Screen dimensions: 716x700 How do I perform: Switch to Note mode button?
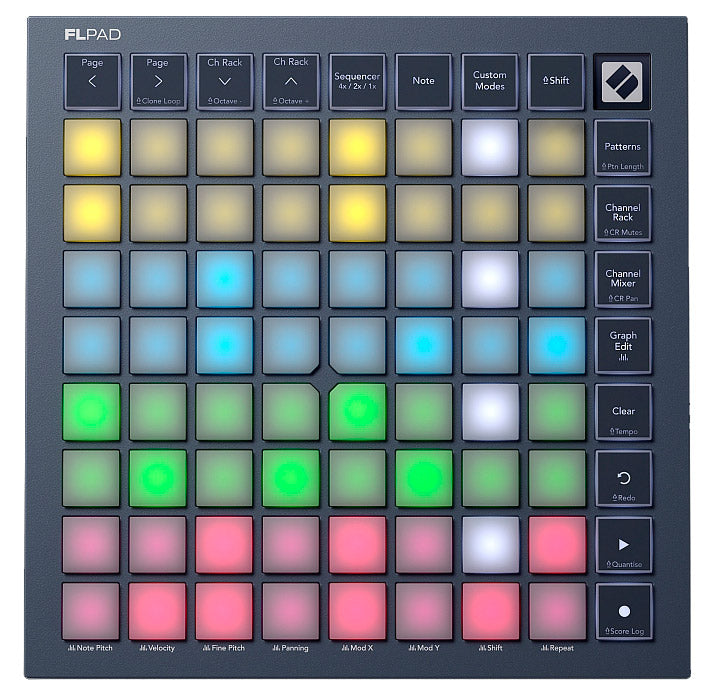(423, 82)
